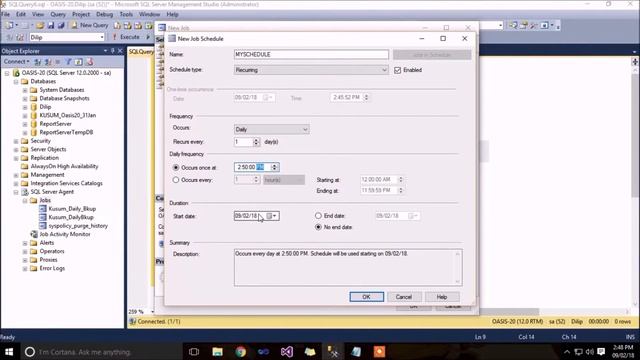The height and width of the screenshot is (360, 640).
Task: Open Visual Studio from the taskbar
Action: pyautogui.click(x=287, y=351)
